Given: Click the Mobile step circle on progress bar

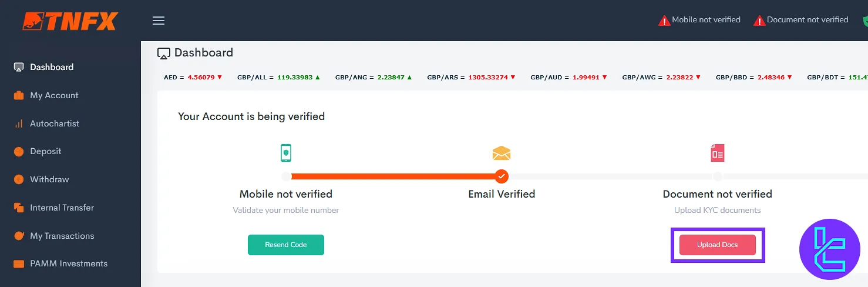Looking at the screenshot, I should tap(286, 176).
